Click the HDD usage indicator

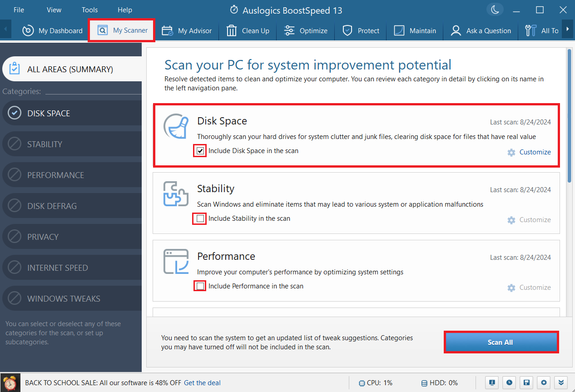[439, 383]
